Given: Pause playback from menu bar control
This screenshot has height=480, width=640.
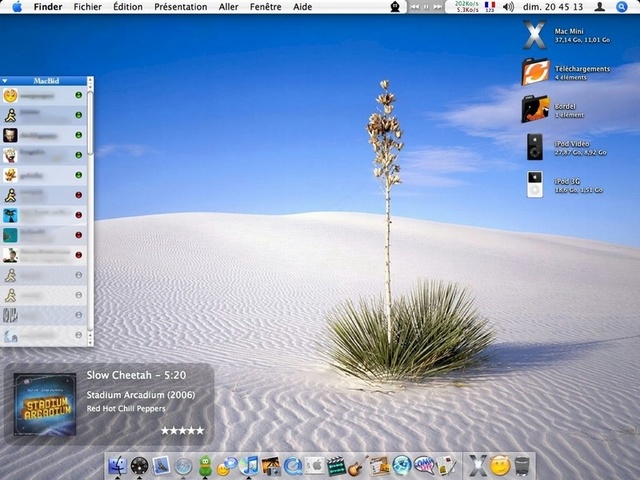Looking at the screenshot, I should [x=426, y=7].
